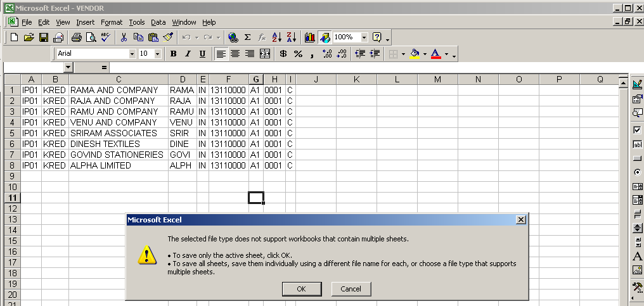Sort ascending using the A-Z icon
The image size is (644, 306).
coord(276,37)
